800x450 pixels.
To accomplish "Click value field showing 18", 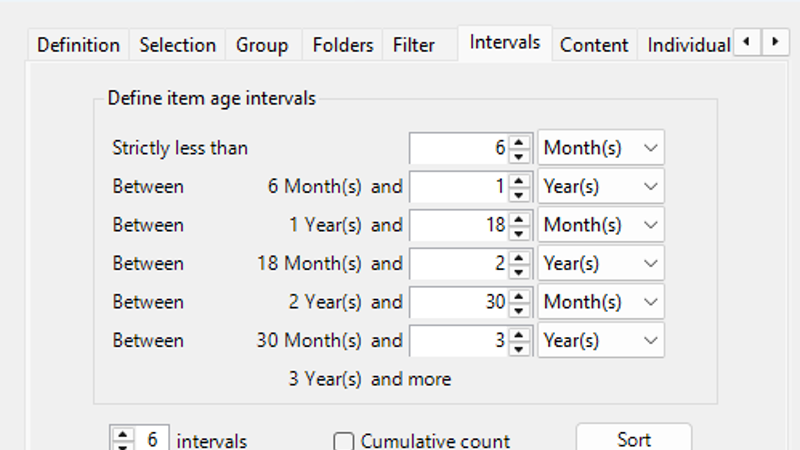I will (x=458, y=225).
